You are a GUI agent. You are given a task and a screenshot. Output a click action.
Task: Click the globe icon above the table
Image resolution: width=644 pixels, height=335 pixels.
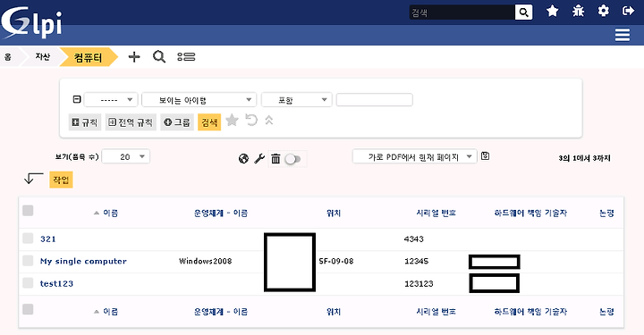point(243,159)
